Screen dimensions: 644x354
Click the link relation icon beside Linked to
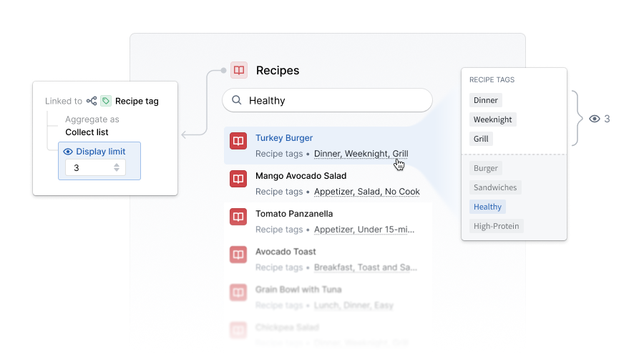92,101
